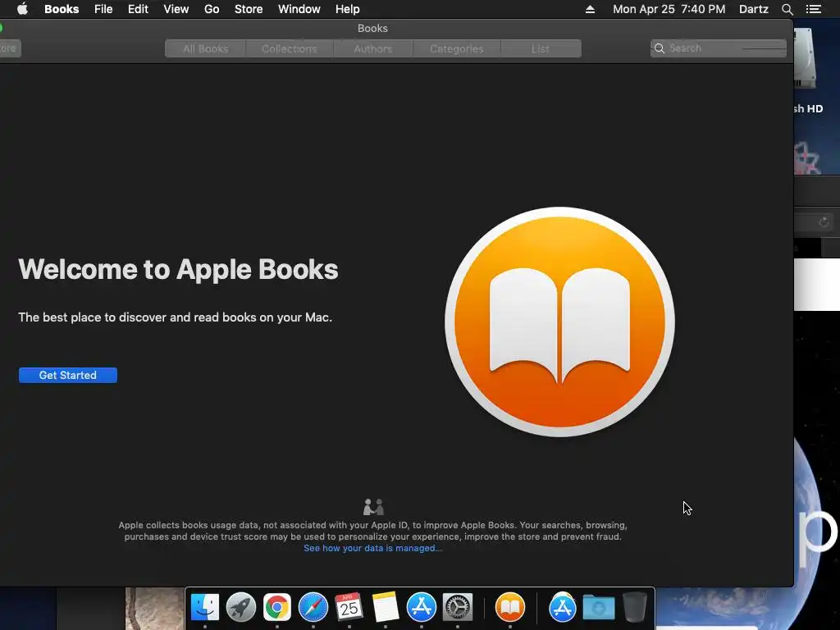The height and width of the screenshot is (630, 840).
Task: Open Finder from the Dock
Action: (x=204, y=607)
